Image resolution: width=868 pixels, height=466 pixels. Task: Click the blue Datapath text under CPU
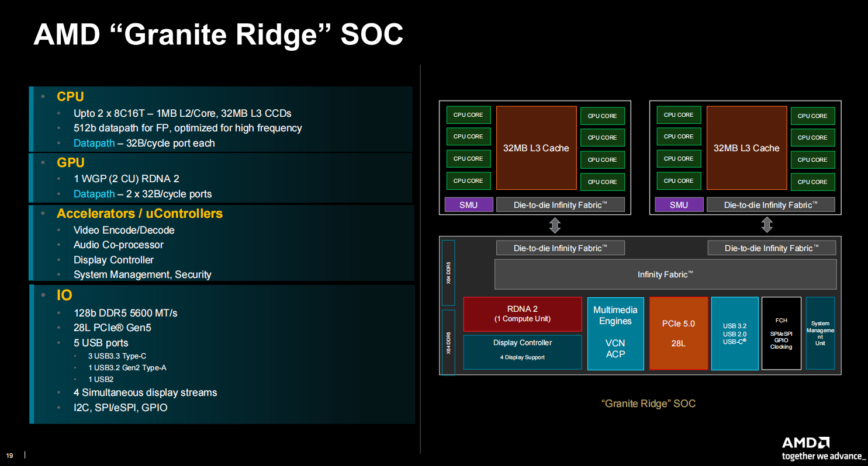point(94,143)
